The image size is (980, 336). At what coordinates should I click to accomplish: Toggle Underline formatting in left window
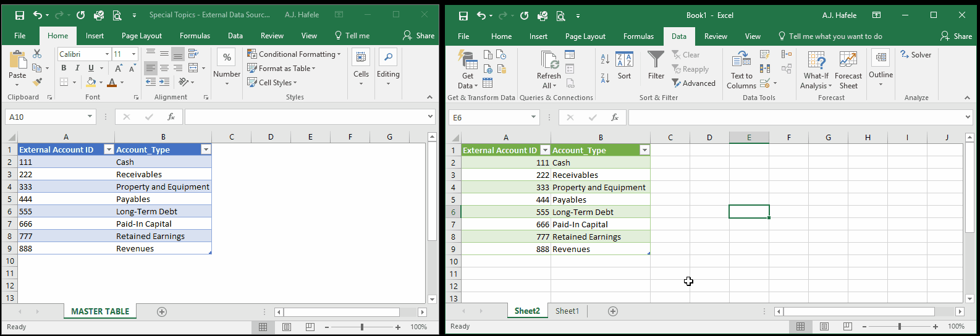[91, 68]
